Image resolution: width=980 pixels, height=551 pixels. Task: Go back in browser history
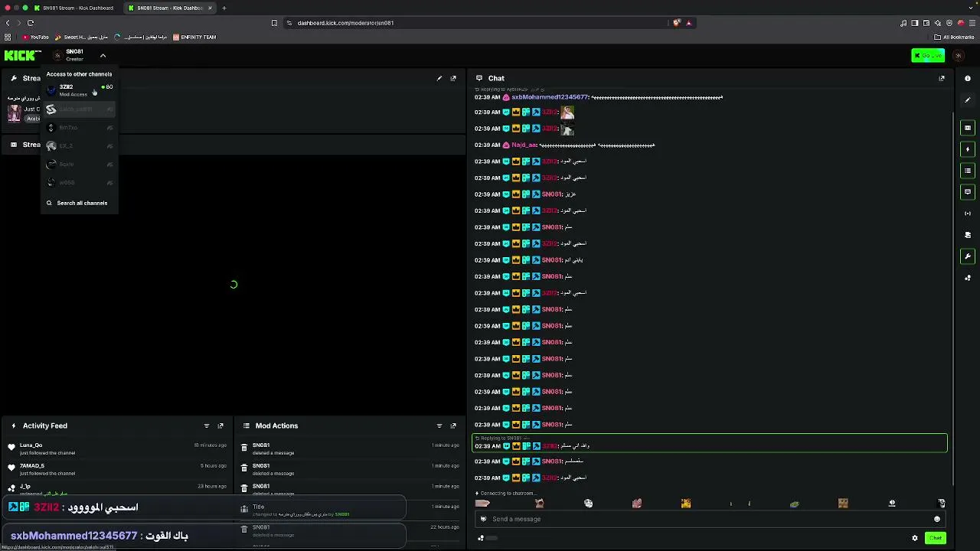(x=8, y=23)
